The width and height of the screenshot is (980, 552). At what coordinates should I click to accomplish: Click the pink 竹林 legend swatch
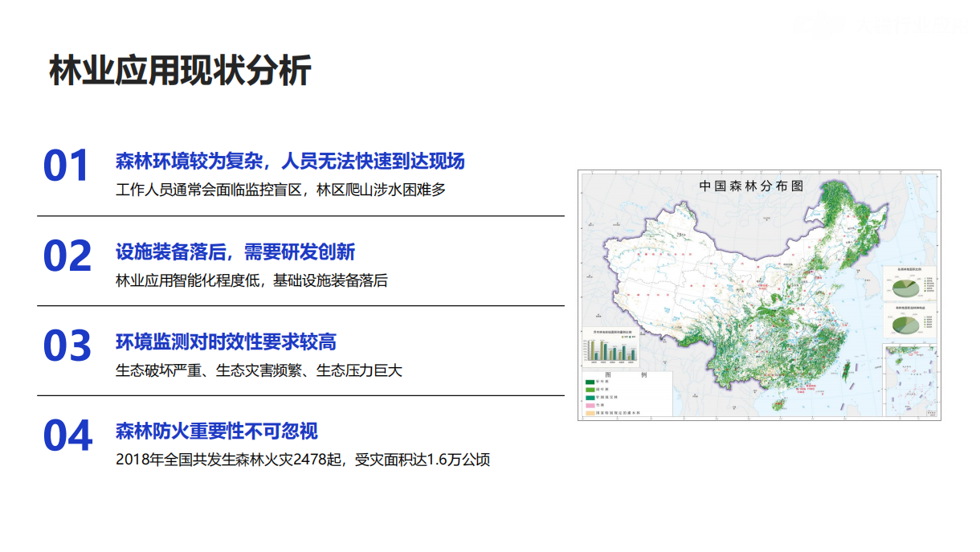coord(590,406)
